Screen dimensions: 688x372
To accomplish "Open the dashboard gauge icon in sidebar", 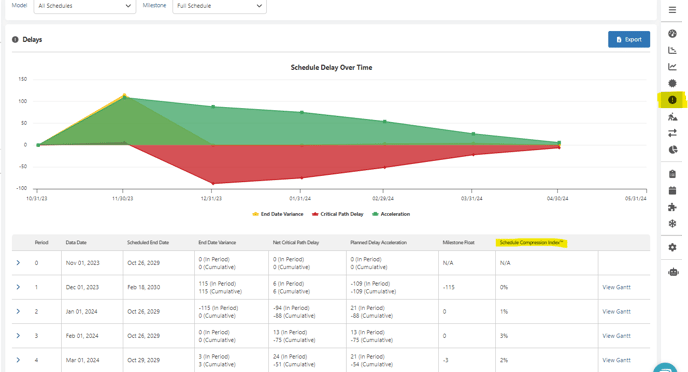I will tap(672, 34).
